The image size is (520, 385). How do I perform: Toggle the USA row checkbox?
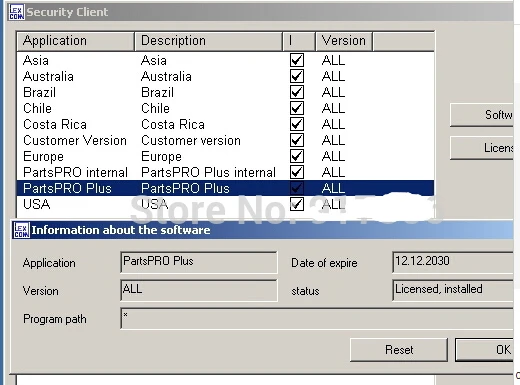[x=297, y=204]
